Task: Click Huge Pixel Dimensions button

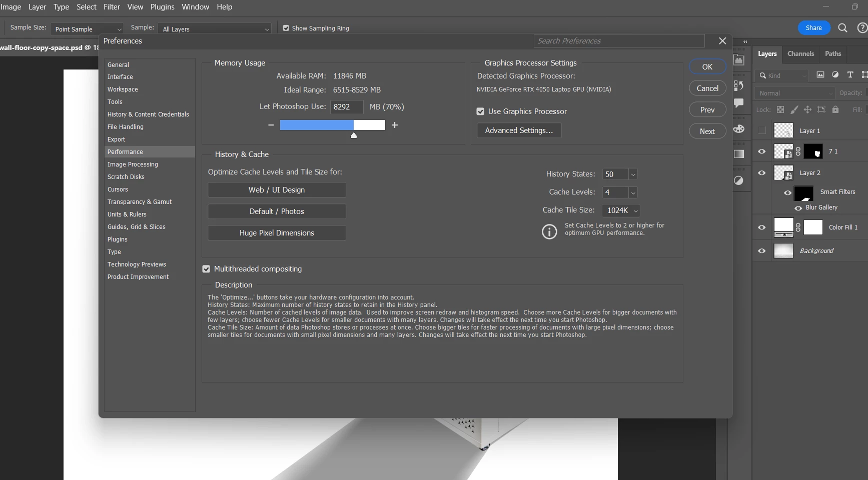Action: coord(277,233)
